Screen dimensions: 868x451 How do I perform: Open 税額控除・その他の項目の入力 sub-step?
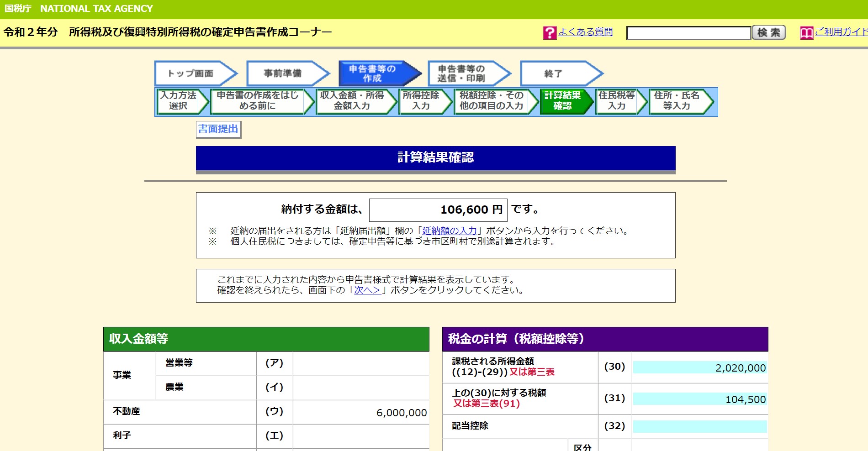tap(492, 101)
